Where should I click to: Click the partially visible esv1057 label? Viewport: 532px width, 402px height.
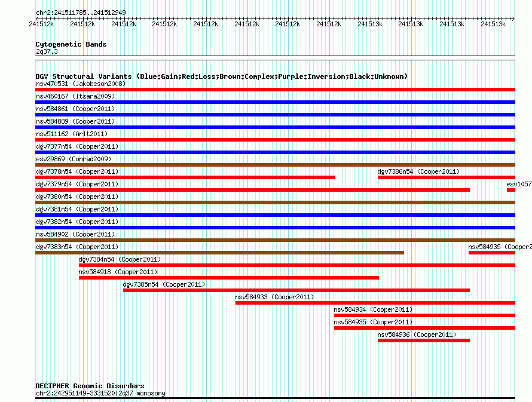point(519,184)
